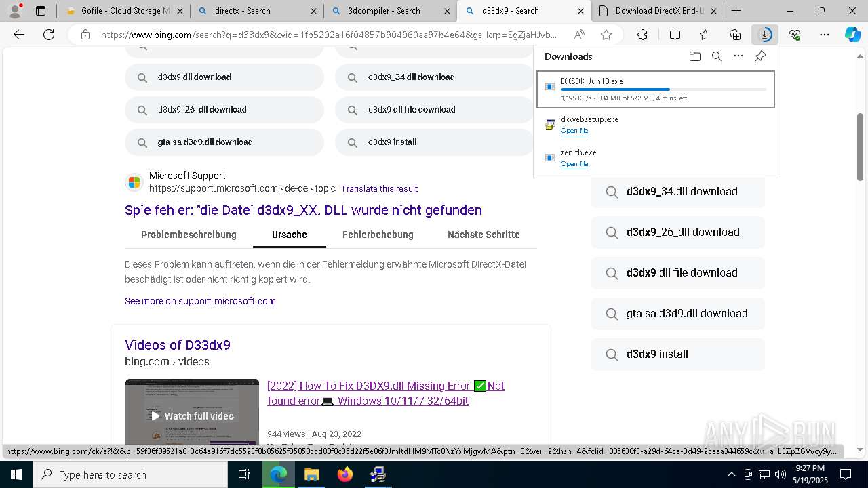The image size is (868, 488).
Task: Click DXSDK_Jun10.exe download progress bar
Action: point(663,89)
